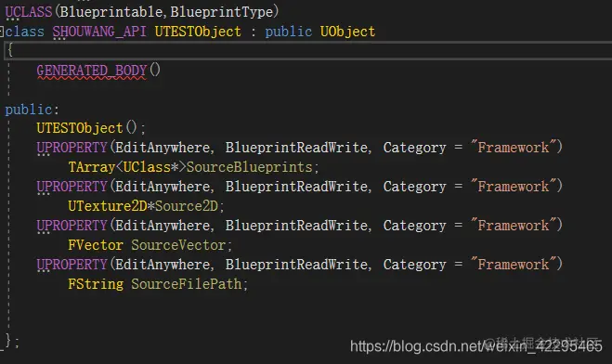The image size is (612, 364).
Task: Click UClass* template argument
Action: (150, 167)
